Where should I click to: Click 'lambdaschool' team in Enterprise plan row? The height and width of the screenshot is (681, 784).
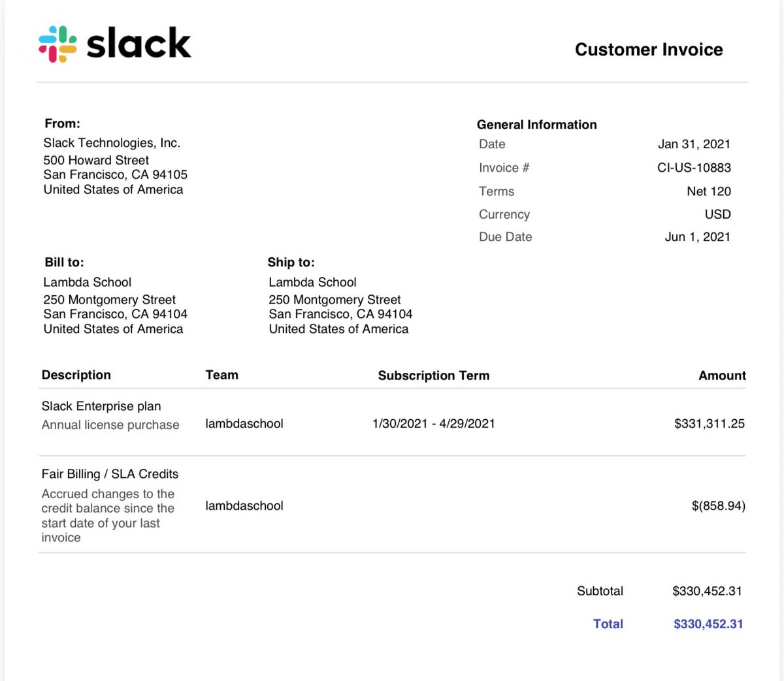(244, 424)
